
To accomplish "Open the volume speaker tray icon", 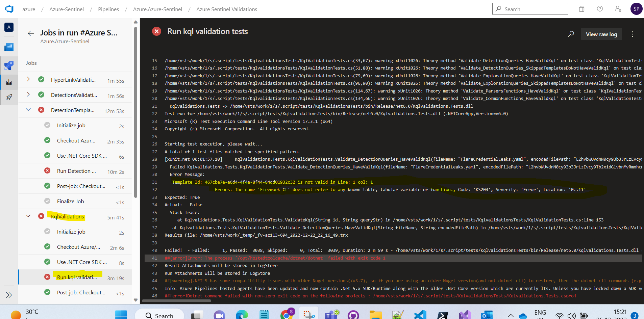I will click(571, 316).
